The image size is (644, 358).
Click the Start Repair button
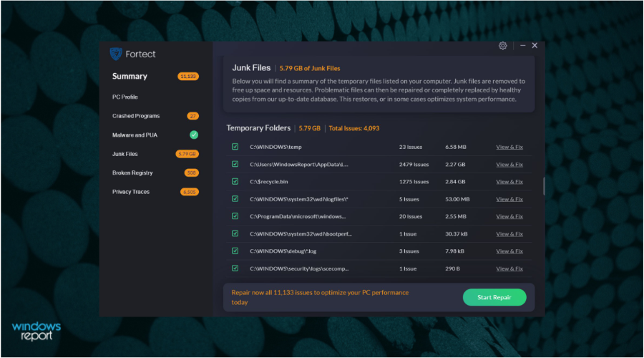pos(494,297)
